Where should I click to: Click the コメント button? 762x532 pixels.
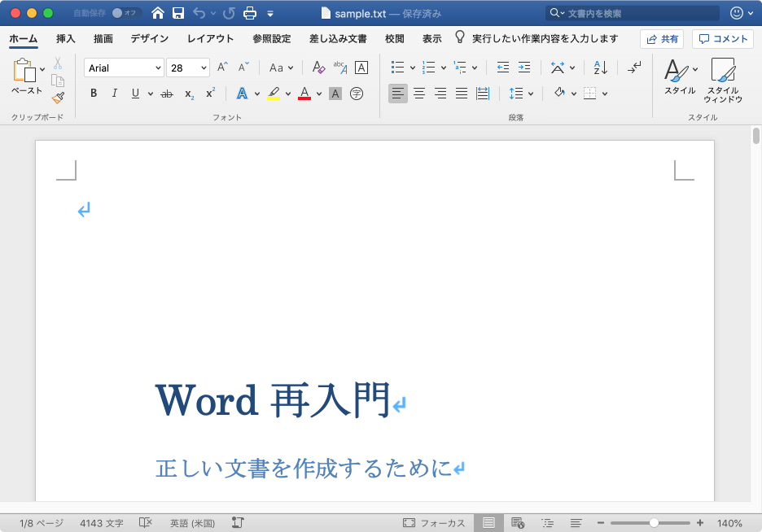click(723, 38)
